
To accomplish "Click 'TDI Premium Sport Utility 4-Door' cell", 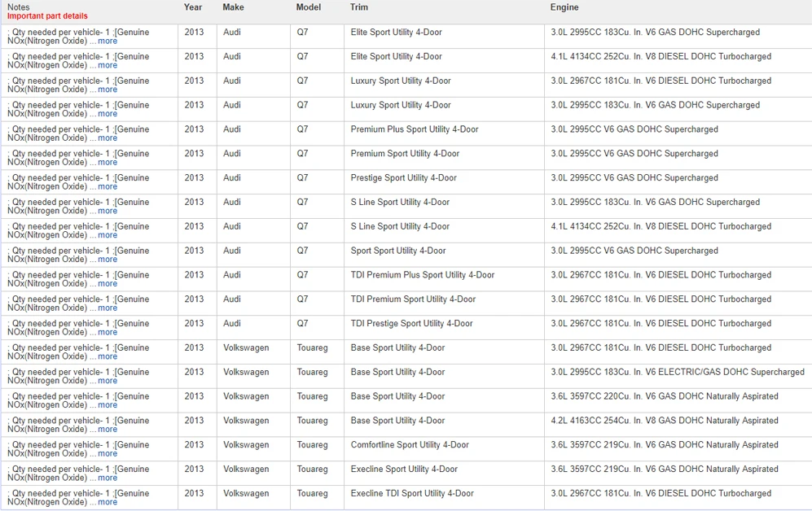I will pos(413,299).
